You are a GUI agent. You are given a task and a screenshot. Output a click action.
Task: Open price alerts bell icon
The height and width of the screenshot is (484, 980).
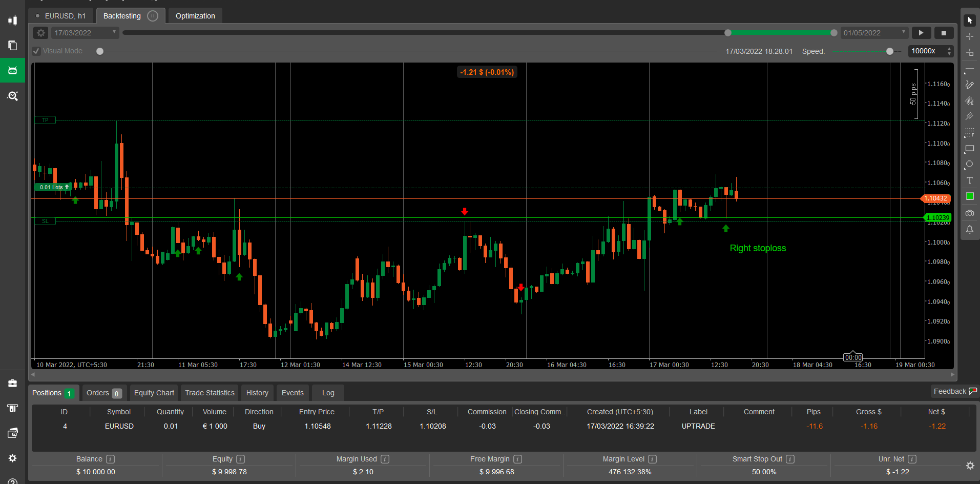969,229
